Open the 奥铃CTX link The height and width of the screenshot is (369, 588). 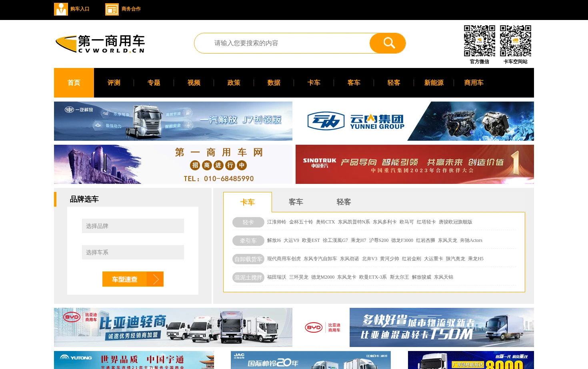pos(326,222)
